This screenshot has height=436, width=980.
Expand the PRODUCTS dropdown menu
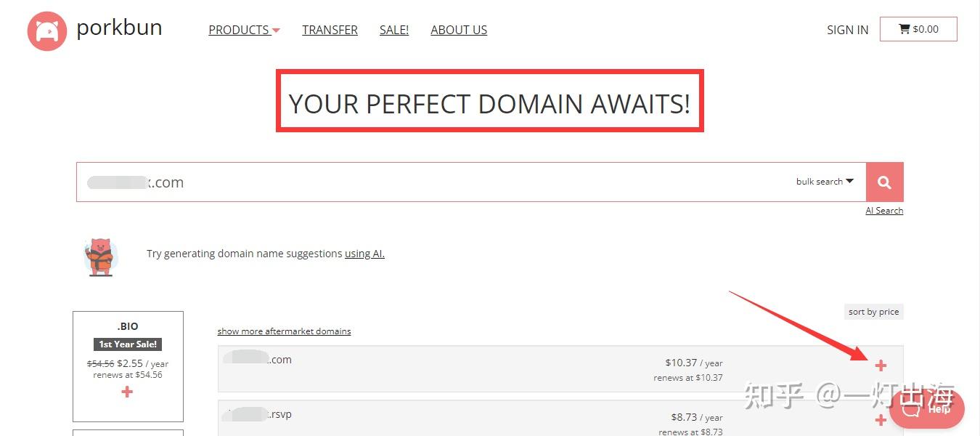(x=244, y=30)
